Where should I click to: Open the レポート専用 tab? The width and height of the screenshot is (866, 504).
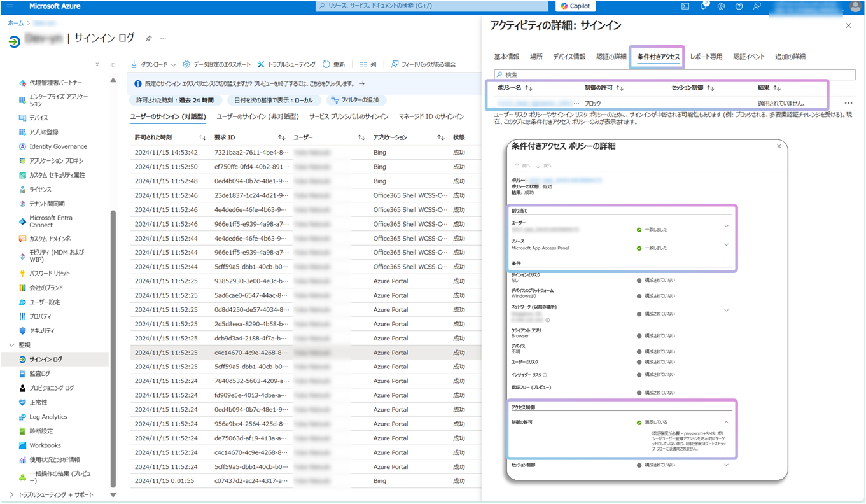[x=706, y=57]
